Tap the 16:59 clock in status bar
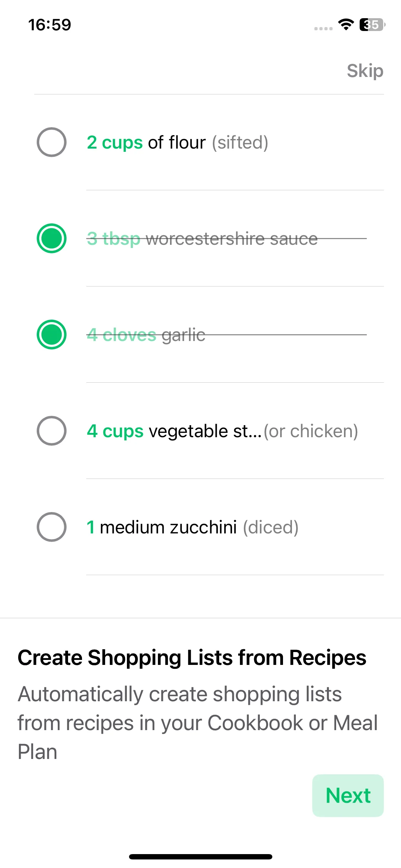The height and width of the screenshot is (868, 401). pyautogui.click(x=50, y=25)
